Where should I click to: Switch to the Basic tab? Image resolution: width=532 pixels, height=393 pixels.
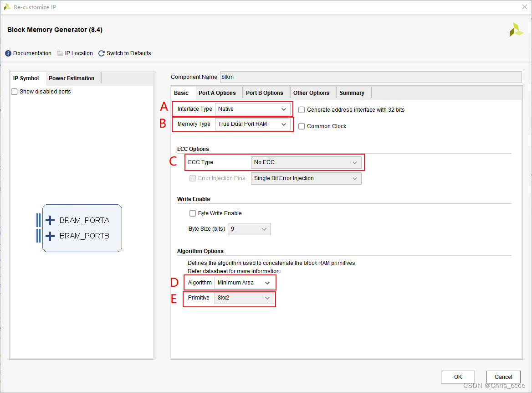coord(182,93)
